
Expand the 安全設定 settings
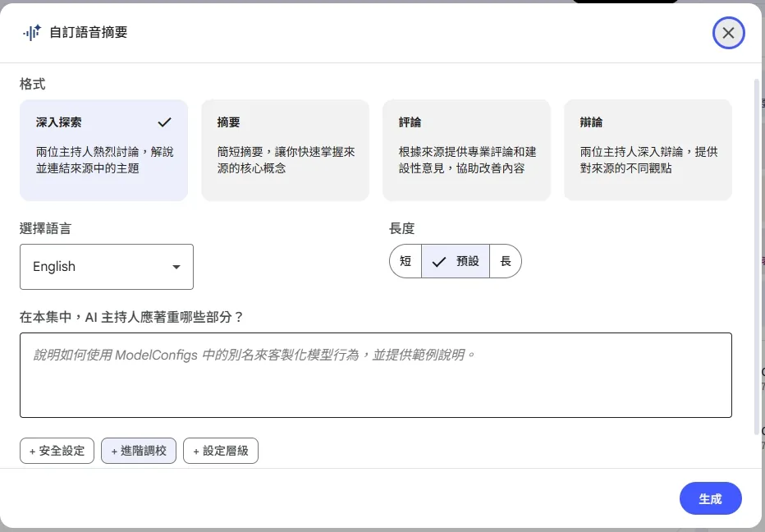tap(56, 451)
